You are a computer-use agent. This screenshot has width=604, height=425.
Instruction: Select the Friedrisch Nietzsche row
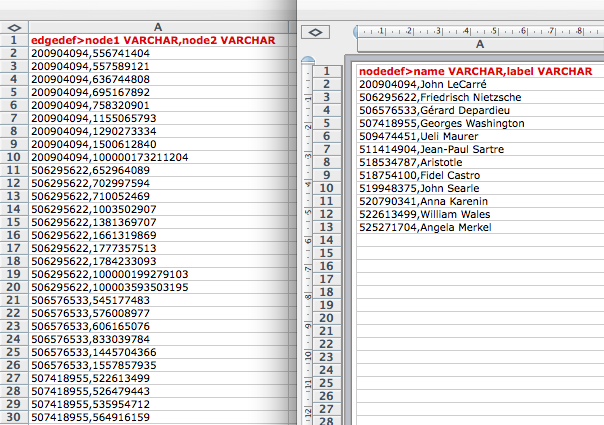pos(480,97)
